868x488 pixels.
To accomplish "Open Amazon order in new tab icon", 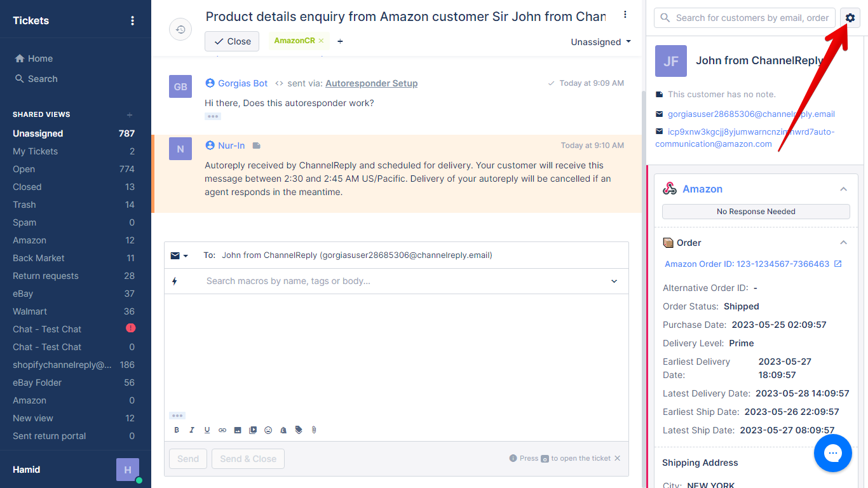I will point(837,264).
